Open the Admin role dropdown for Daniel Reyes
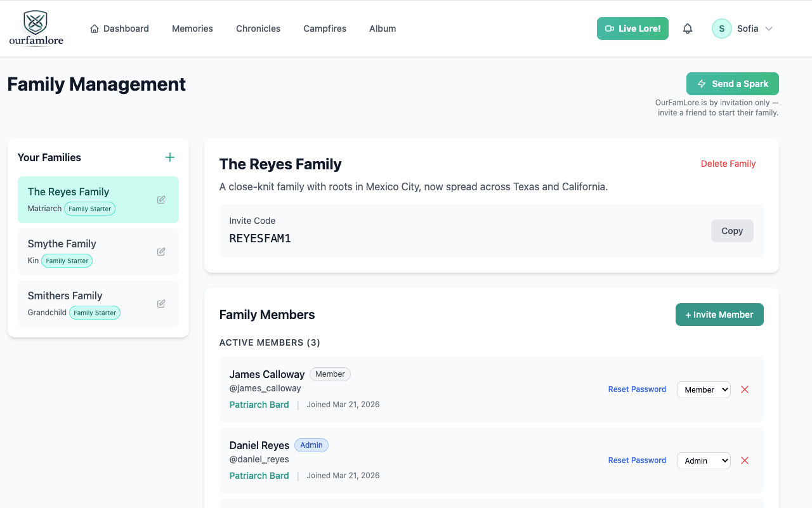 pos(704,460)
